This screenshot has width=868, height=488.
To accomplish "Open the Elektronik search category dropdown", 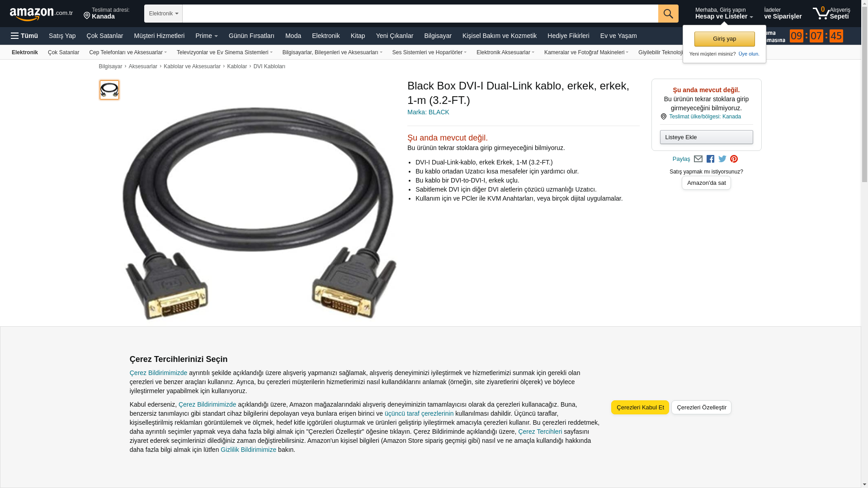I will [x=163, y=14].
